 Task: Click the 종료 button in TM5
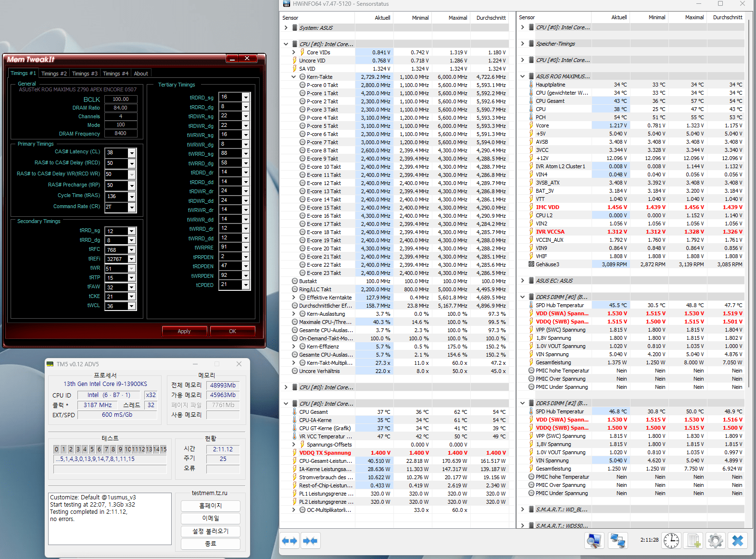pos(210,544)
